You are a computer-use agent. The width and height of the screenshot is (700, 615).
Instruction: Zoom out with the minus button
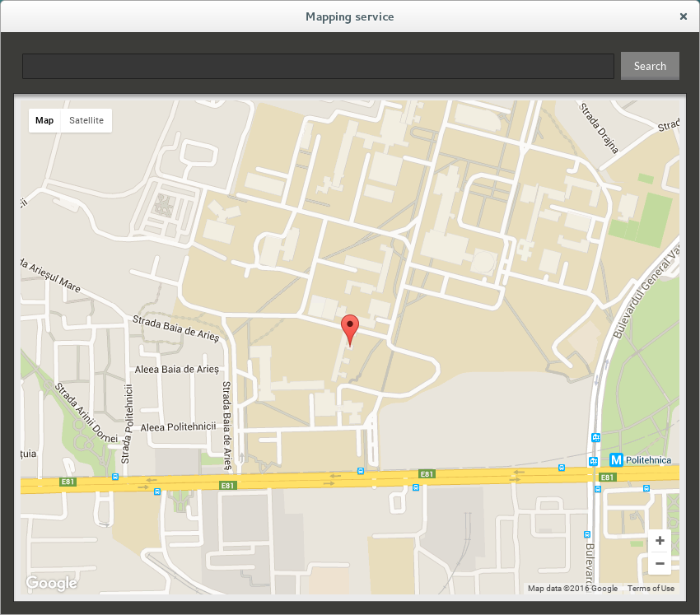click(x=660, y=564)
